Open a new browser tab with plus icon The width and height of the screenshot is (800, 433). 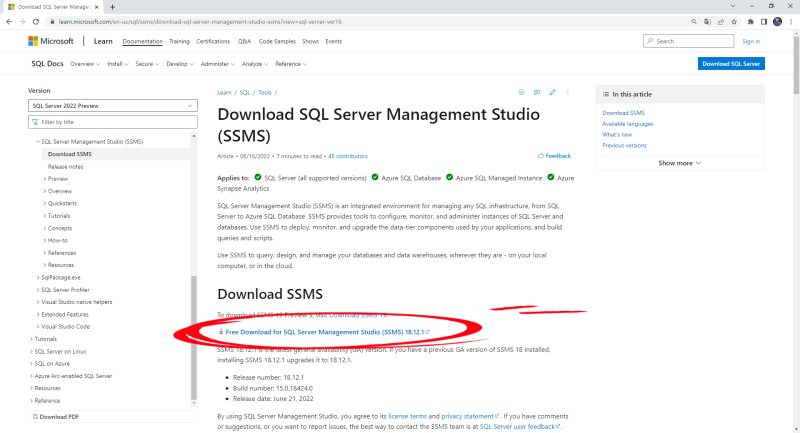click(112, 7)
